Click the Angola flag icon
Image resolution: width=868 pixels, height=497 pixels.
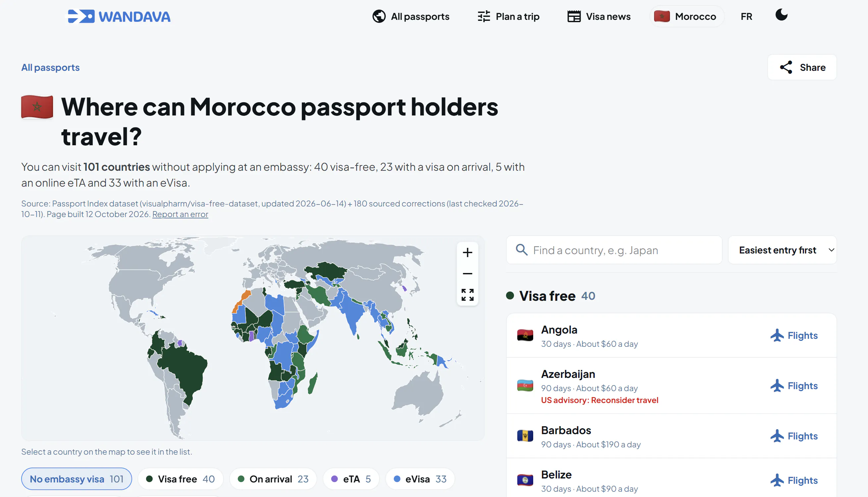click(525, 335)
